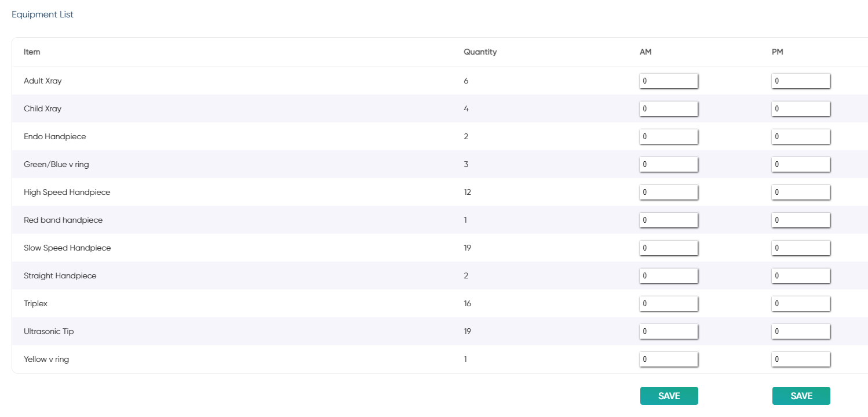The image size is (868, 417).
Task: Click AM field for Slow Speed Handpiece
Action: pos(669,248)
